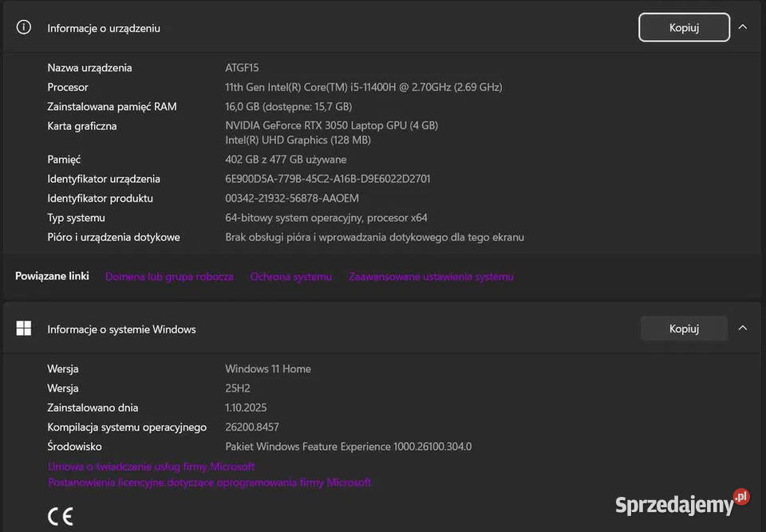Open Ochrona systemu link
The width and height of the screenshot is (766, 532).
click(x=290, y=277)
